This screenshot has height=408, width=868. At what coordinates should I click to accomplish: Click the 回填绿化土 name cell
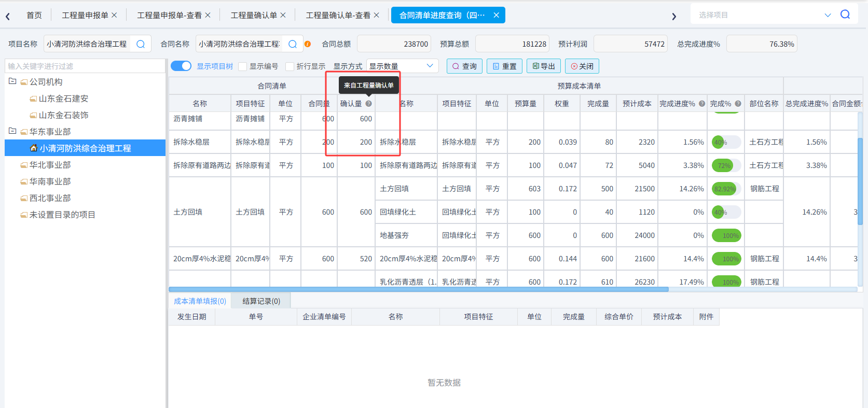(406, 212)
